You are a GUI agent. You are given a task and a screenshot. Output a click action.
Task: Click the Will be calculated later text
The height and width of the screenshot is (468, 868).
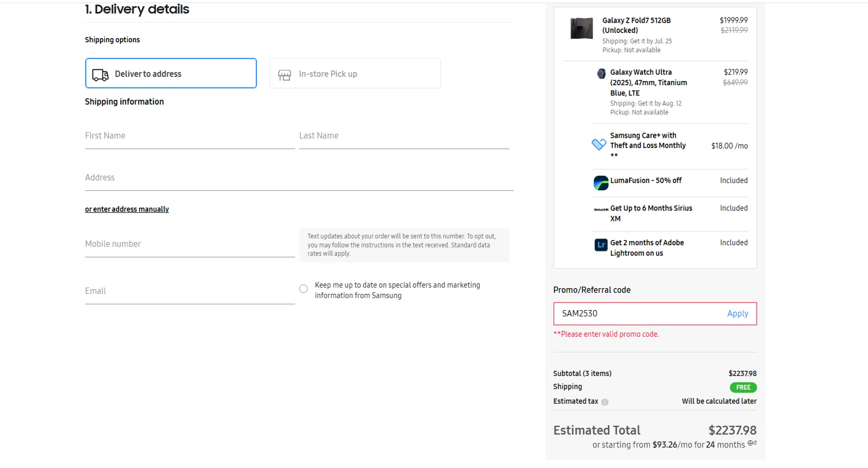pyautogui.click(x=719, y=401)
